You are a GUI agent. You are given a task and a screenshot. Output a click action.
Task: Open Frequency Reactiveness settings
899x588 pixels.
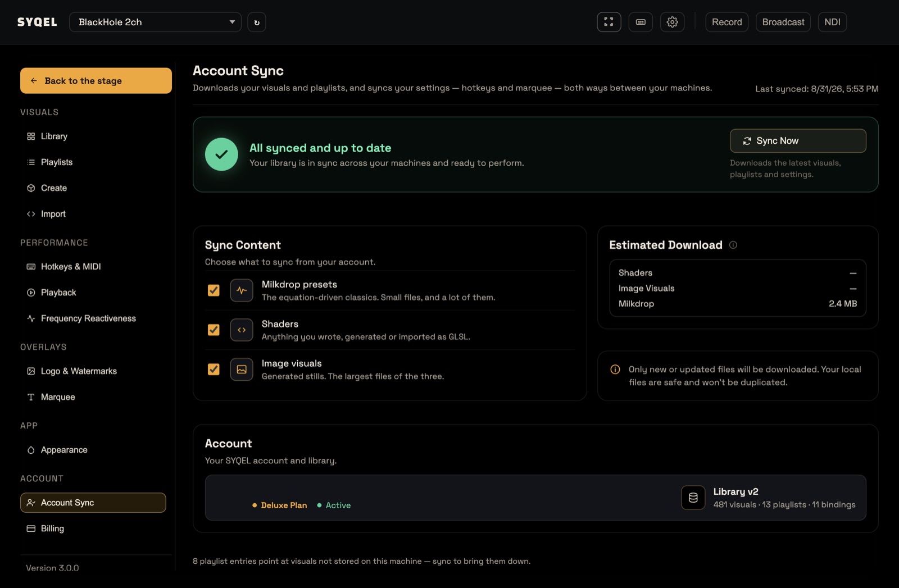pos(93,318)
